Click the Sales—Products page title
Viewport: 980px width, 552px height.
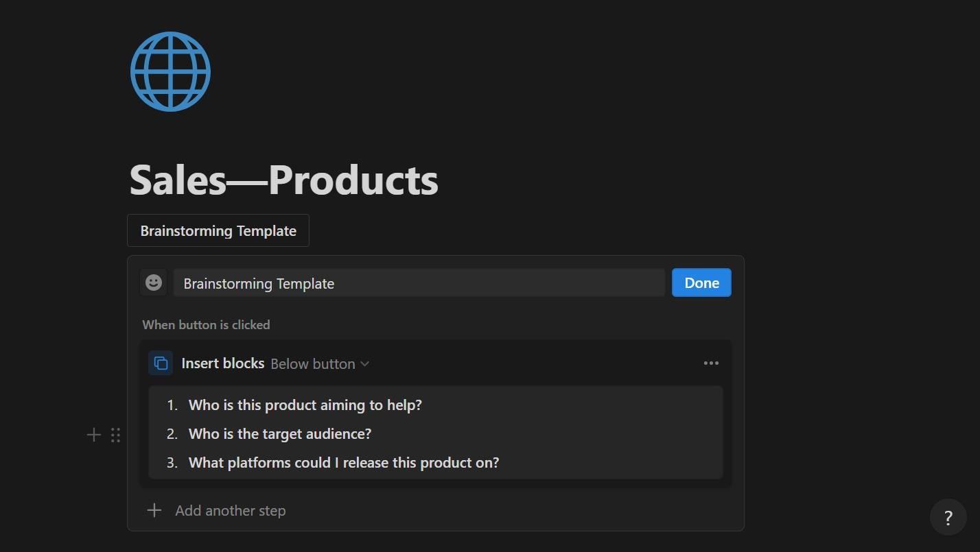click(283, 180)
